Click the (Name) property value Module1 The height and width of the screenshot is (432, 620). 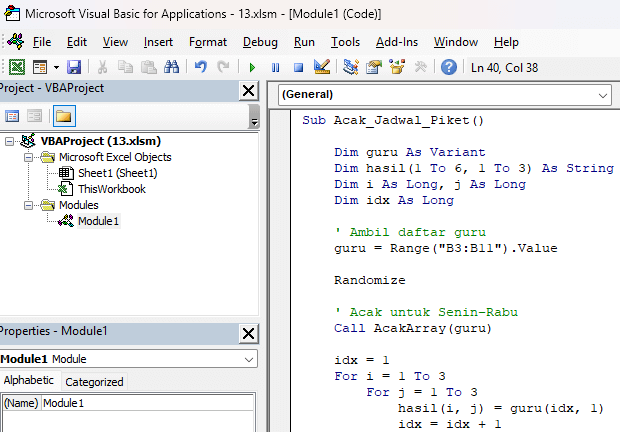[x=147, y=403]
